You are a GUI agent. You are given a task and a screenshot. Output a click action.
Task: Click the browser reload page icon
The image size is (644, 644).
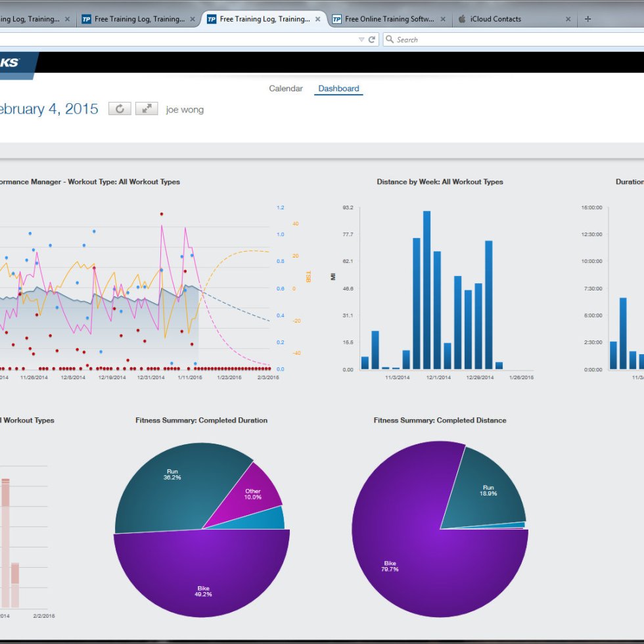(x=372, y=39)
